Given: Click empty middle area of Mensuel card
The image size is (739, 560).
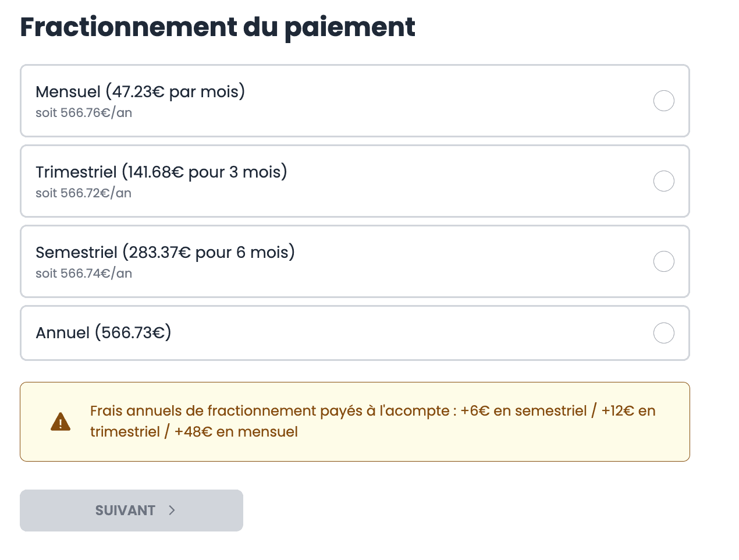Looking at the screenshot, I should [x=436, y=101].
